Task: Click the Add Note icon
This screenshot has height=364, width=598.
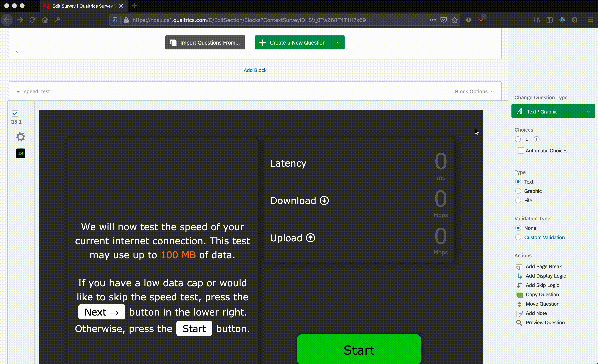Action: [519, 314]
